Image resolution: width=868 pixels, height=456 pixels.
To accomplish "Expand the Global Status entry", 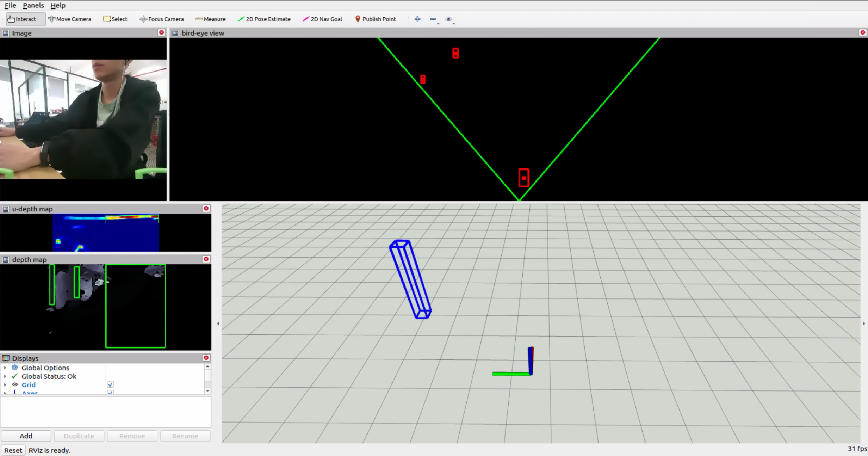I will point(5,376).
